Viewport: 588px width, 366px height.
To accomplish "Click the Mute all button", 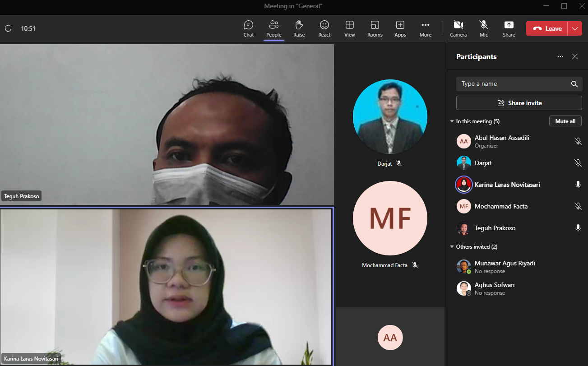I will [x=565, y=121].
